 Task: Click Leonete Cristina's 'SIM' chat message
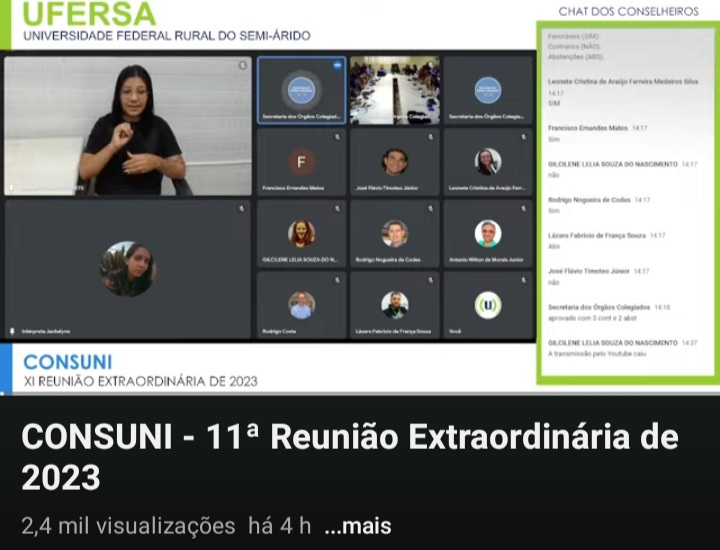pyautogui.click(x=554, y=103)
